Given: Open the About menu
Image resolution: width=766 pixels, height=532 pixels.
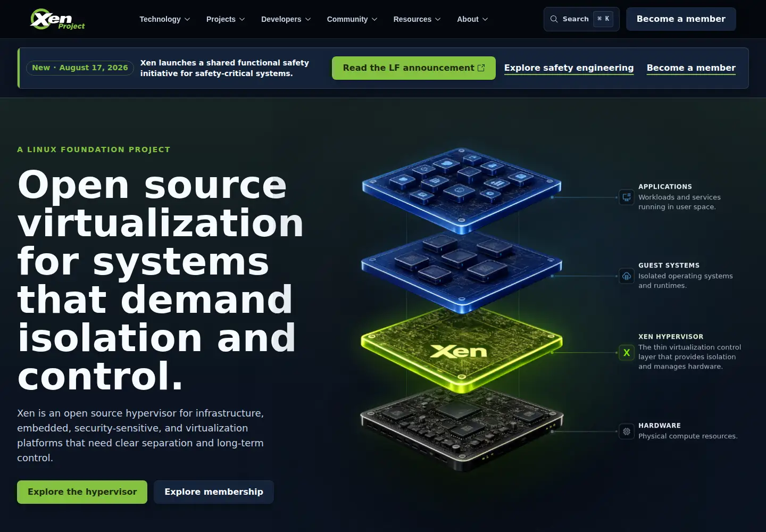Looking at the screenshot, I should 472,19.
